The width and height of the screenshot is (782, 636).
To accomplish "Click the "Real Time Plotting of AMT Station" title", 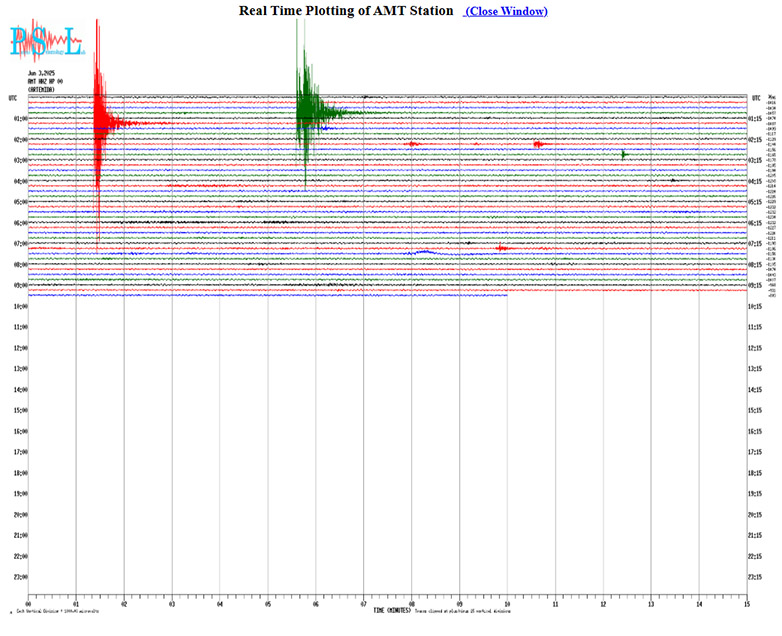I will 346,11.
